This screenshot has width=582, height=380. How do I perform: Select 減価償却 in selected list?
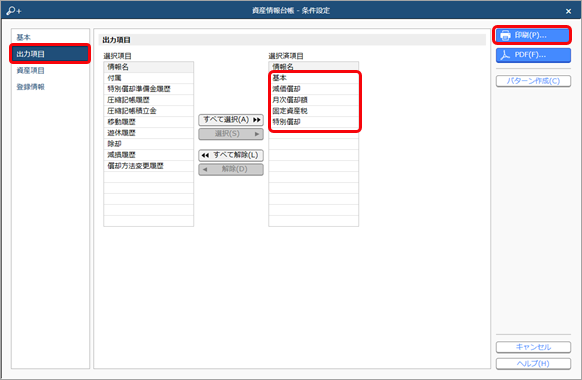pos(314,89)
